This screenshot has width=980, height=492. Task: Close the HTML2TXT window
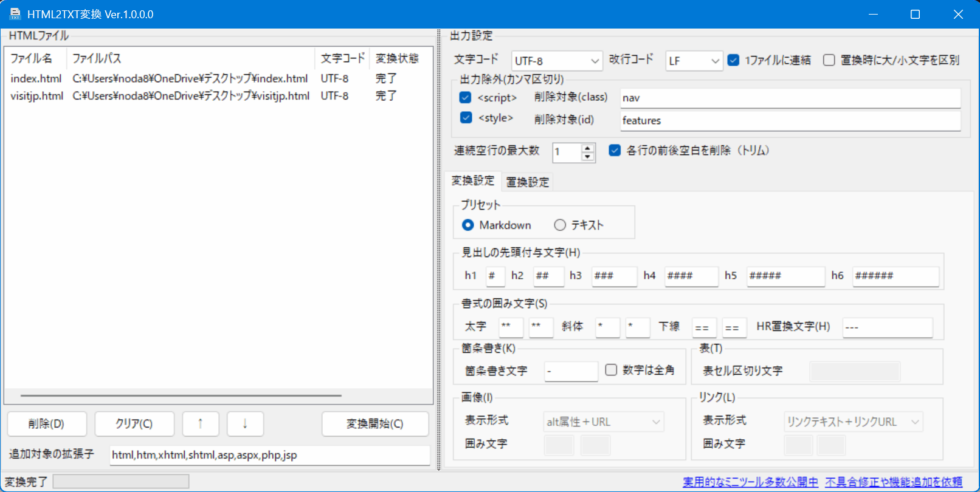point(958,14)
